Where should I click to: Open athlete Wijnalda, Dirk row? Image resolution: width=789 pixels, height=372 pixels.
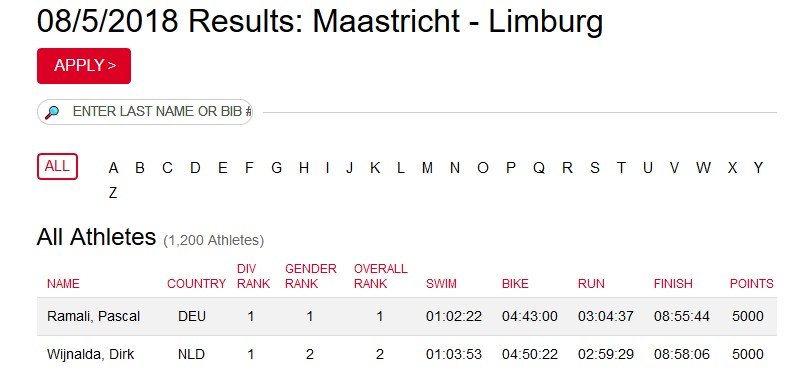pyautogui.click(x=407, y=354)
